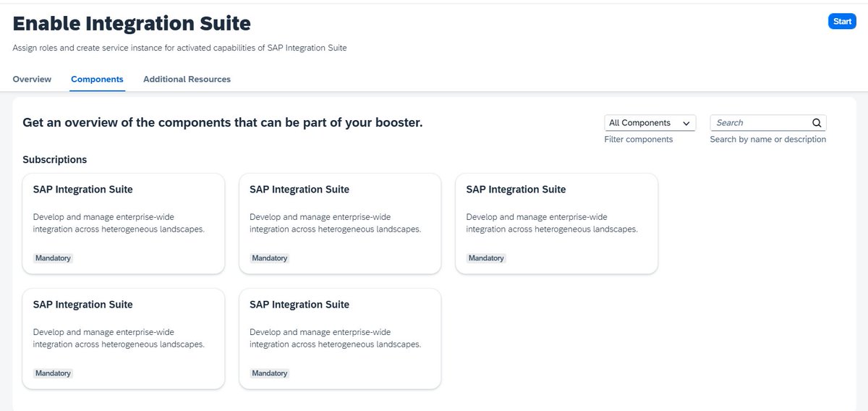Click Mandatory badge on first bottom-row card
This screenshot has height=411, width=868.
[53, 373]
